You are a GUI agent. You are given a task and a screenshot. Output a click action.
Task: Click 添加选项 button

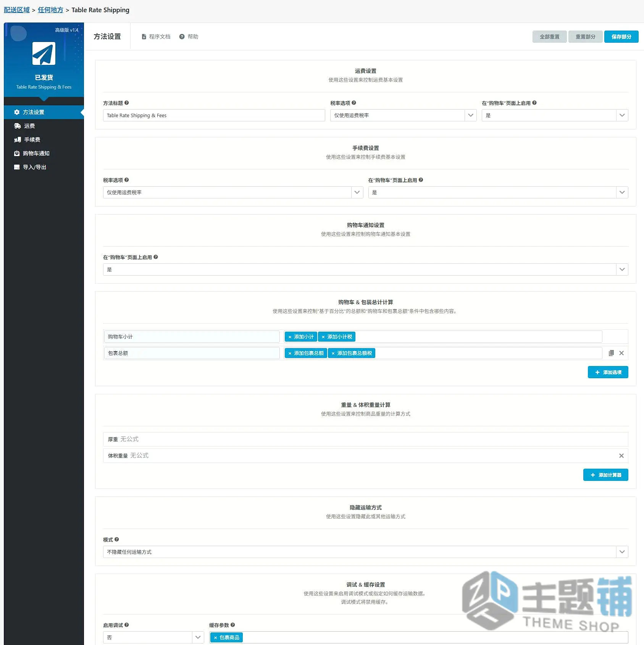point(608,372)
